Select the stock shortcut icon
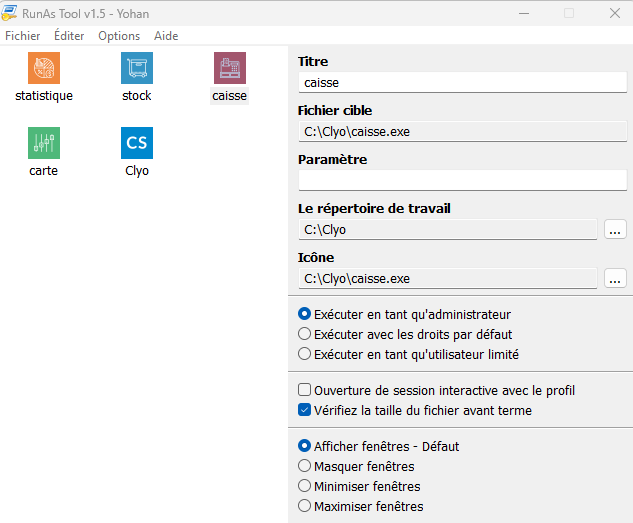 coord(136,69)
